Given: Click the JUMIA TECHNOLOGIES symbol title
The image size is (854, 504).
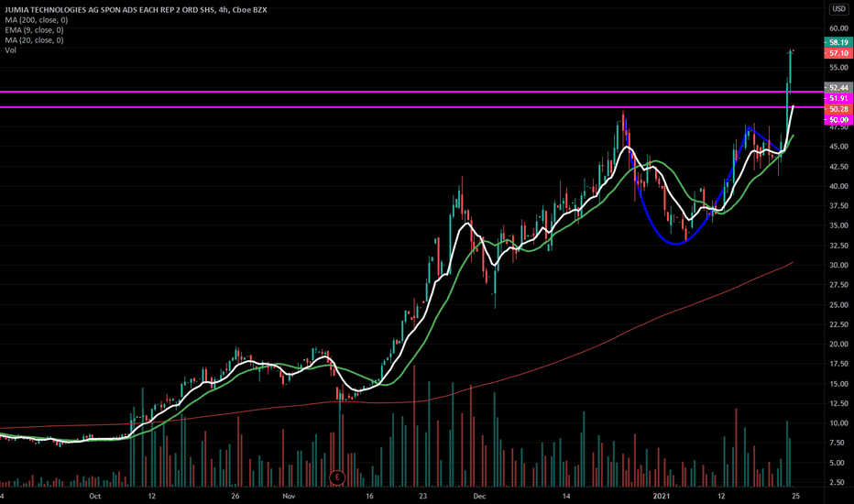Looking at the screenshot, I should click(137, 10).
